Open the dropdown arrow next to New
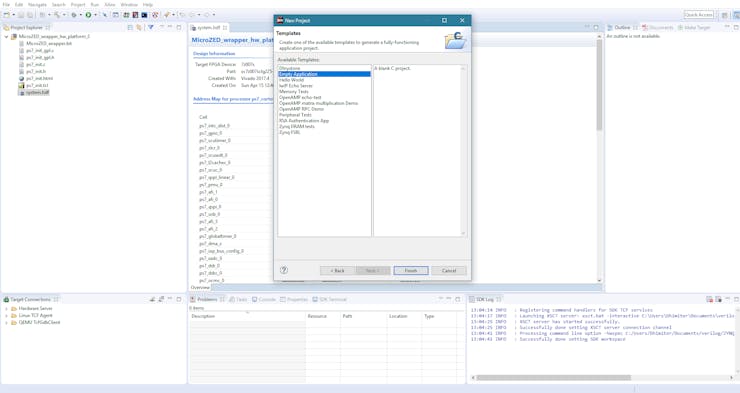 tap(13, 15)
